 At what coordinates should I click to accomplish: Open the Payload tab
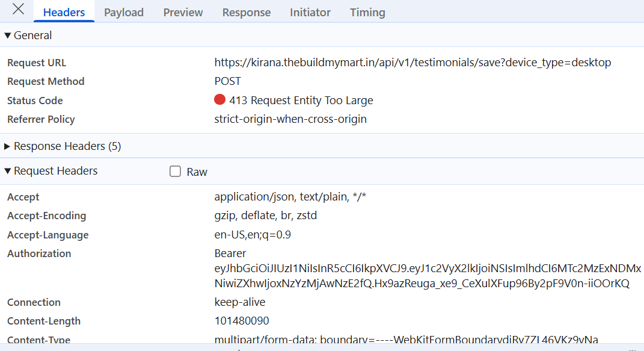click(124, 12)
